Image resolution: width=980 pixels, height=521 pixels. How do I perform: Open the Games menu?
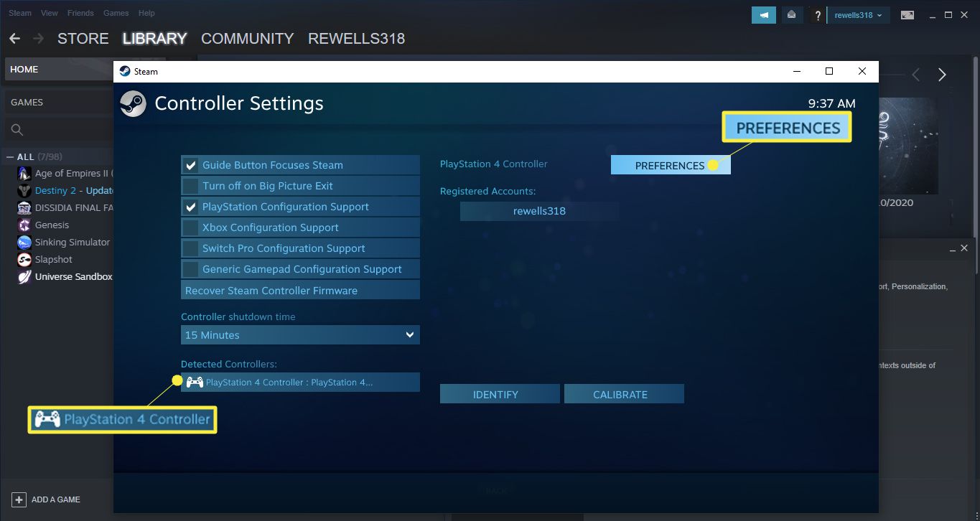pos(116,13)
